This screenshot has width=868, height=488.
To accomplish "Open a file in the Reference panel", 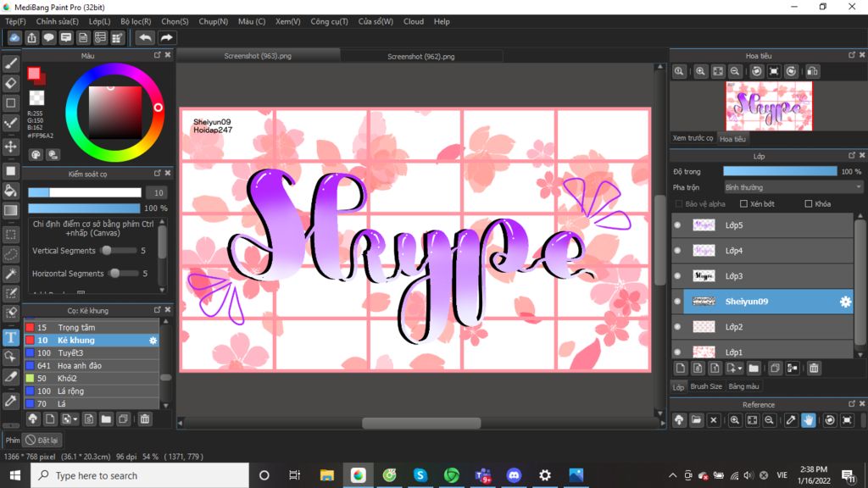I will (697, 420).
